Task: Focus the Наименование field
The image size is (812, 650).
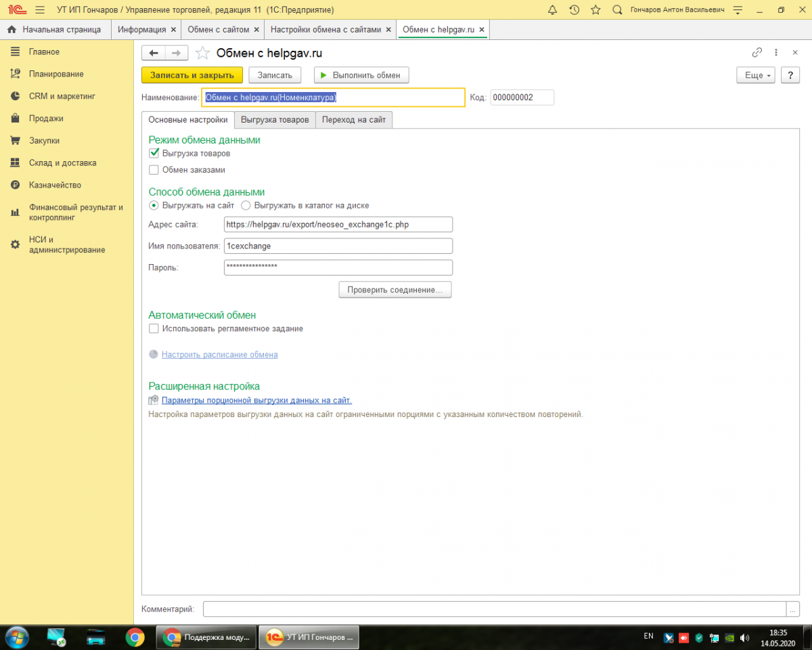Action: [x=334, y=97]
